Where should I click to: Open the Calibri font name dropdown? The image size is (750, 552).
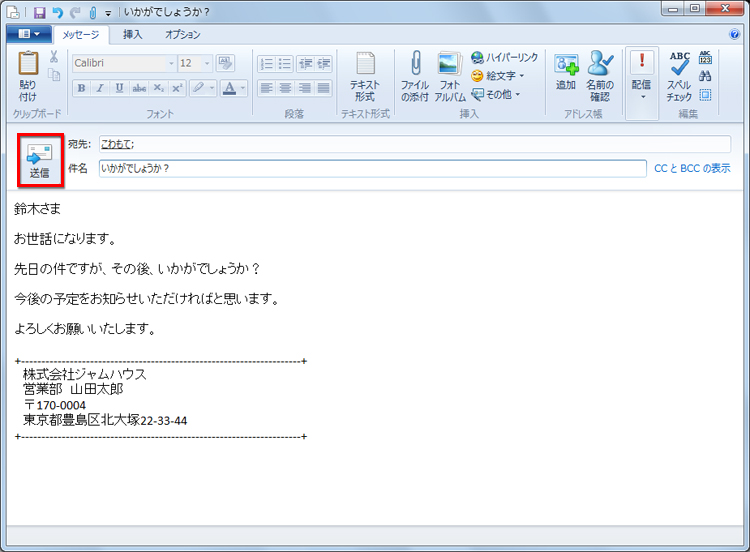click(x=171, y=63)
